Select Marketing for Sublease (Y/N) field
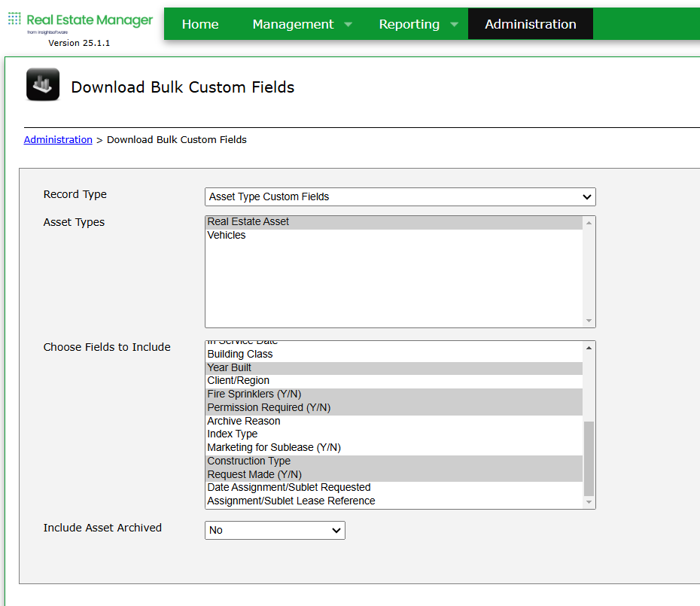The image size is (700, 606). (x=394, y=447)
